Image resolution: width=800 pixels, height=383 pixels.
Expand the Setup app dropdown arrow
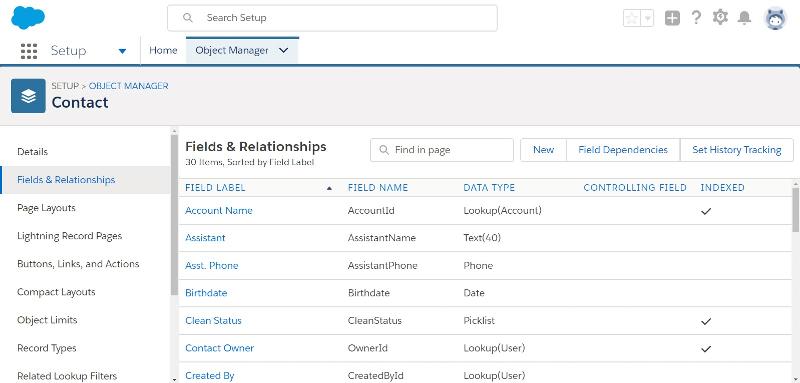click(x=122, y=51)
